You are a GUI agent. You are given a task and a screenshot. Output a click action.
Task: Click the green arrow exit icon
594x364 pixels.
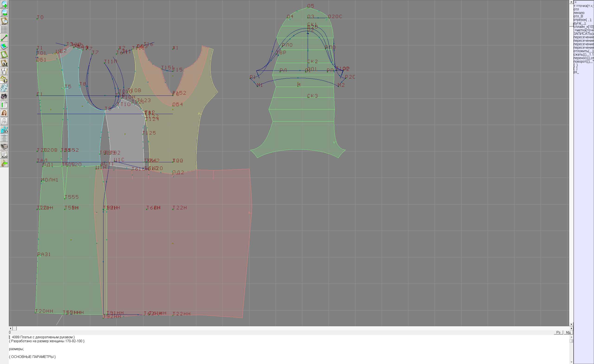[4, 163]
